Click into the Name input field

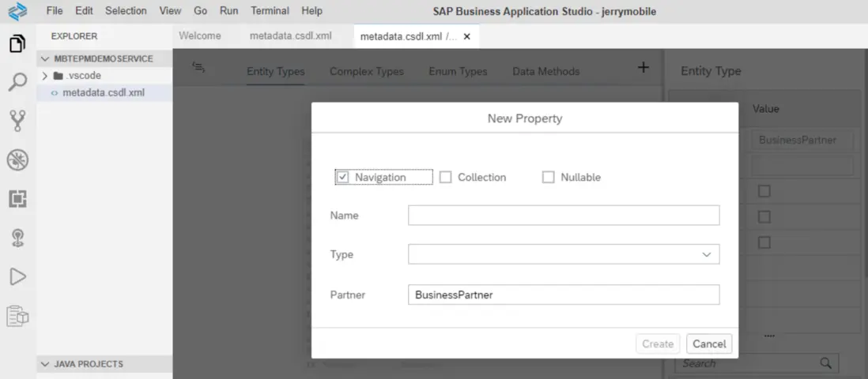point(563,216)
